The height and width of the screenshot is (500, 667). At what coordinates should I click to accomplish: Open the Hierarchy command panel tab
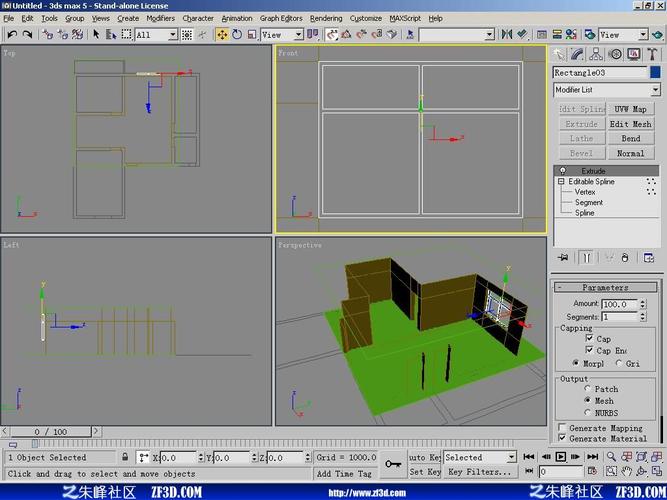[x=597, y=54]
